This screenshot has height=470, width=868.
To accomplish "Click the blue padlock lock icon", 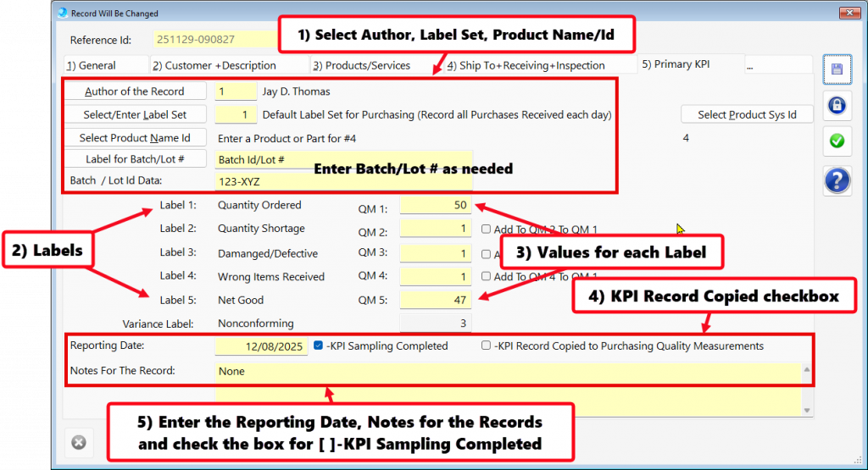I will (x=837, y=105).
